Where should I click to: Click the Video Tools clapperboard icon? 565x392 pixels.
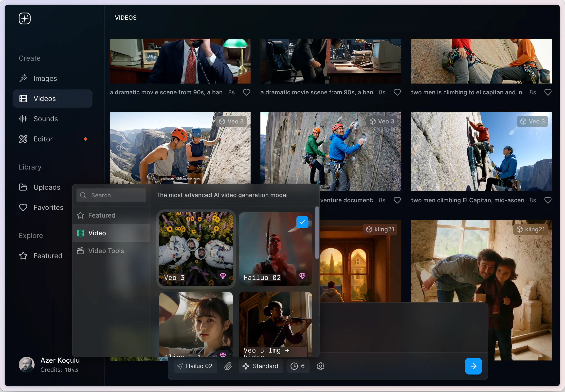coord(80,251)
